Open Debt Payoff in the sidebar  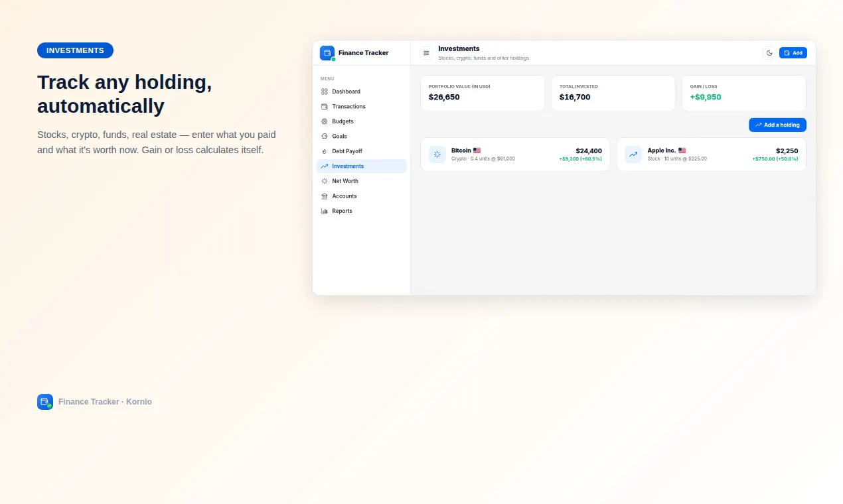pos(361,151)
